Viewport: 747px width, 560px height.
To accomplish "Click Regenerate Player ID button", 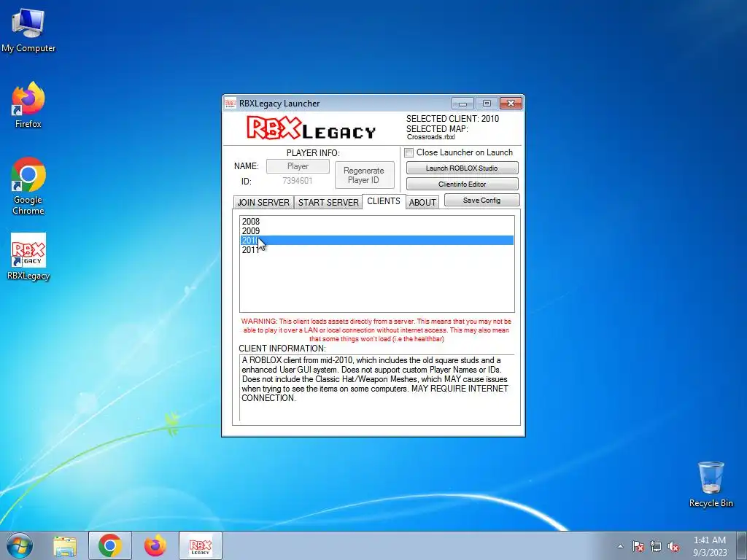I will [x=364, y=175].
